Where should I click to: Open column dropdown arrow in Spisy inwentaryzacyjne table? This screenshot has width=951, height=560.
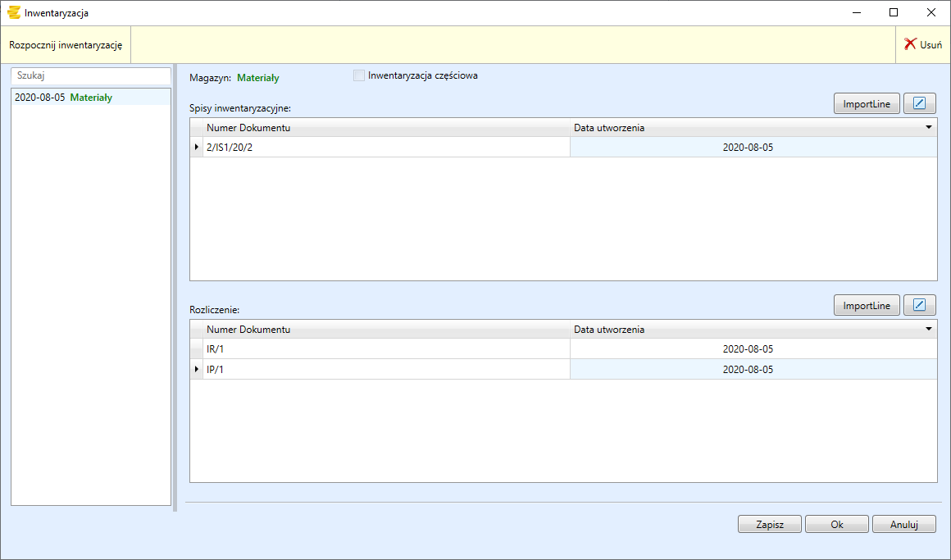click(929, 128)
